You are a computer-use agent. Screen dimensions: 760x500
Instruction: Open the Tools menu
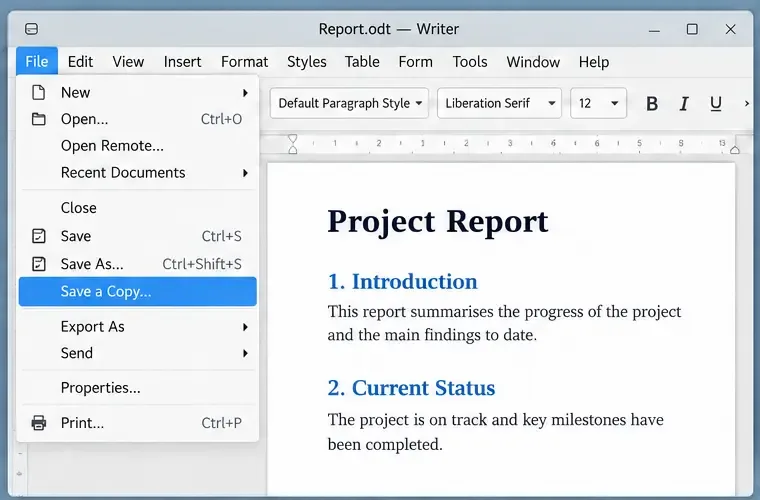pos(470,62)
